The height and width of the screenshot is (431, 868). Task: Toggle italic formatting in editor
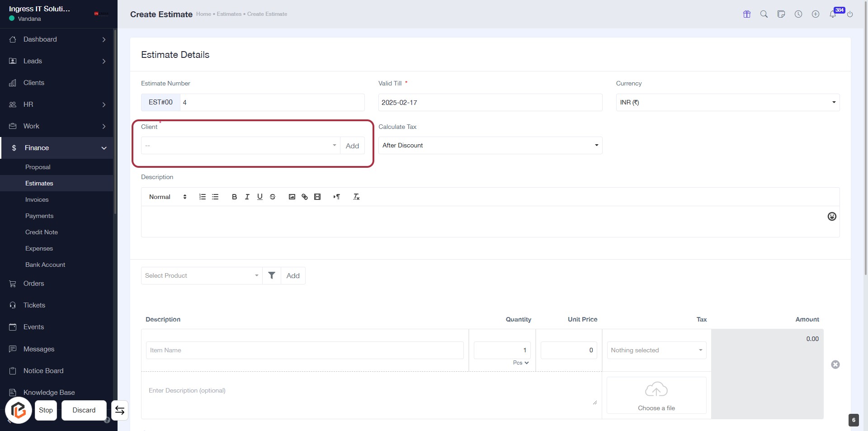click(247, 197)
